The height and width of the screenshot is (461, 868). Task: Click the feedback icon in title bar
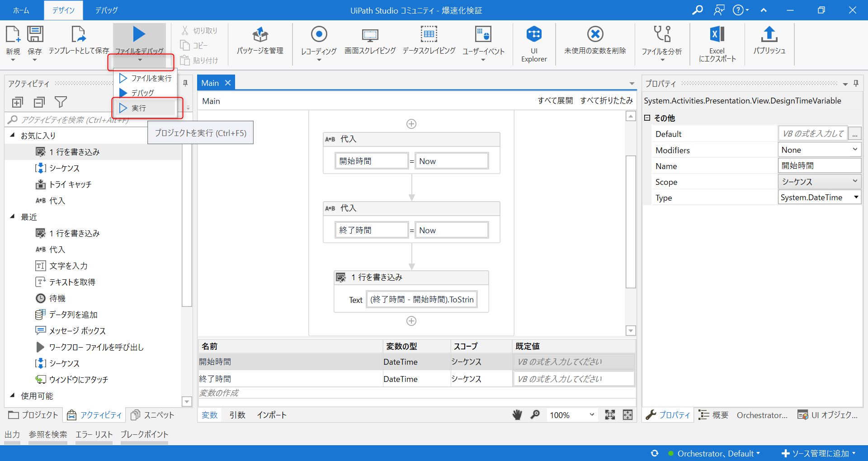click(719, 10)
